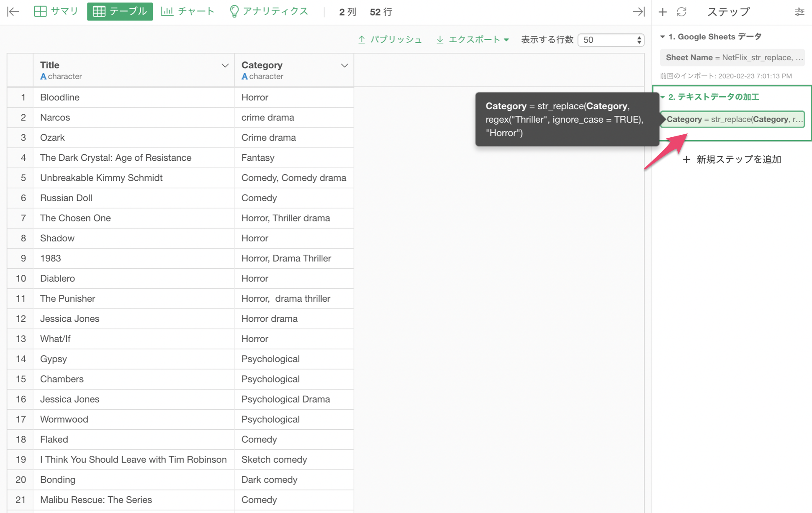Click 新規ステップを追加
Screen dimensions: 812x513
coord(732,159)
